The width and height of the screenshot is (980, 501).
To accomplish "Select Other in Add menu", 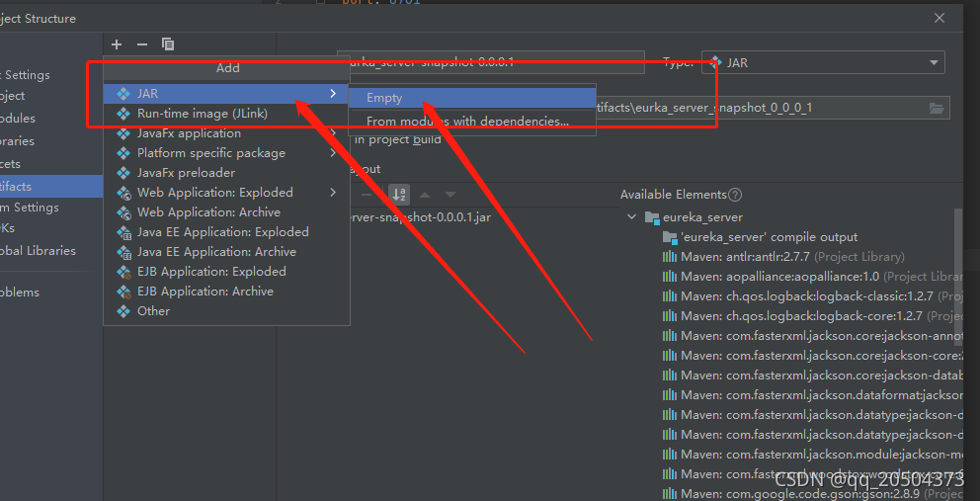I will point(226,311).
